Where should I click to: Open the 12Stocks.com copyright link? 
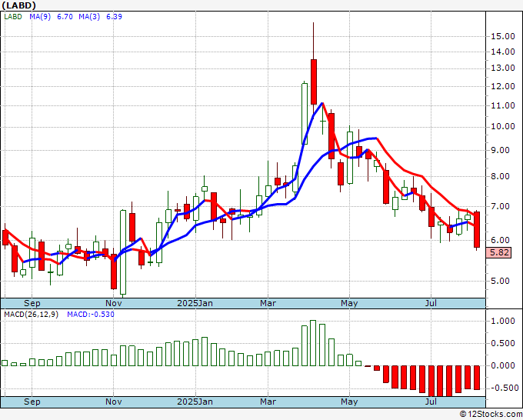click(x=491, y=415)
